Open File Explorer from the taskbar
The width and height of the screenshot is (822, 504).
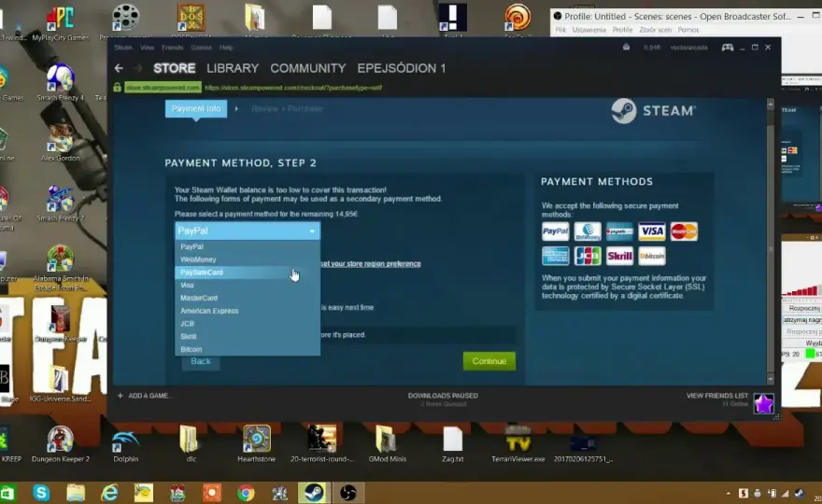[76, 493]
